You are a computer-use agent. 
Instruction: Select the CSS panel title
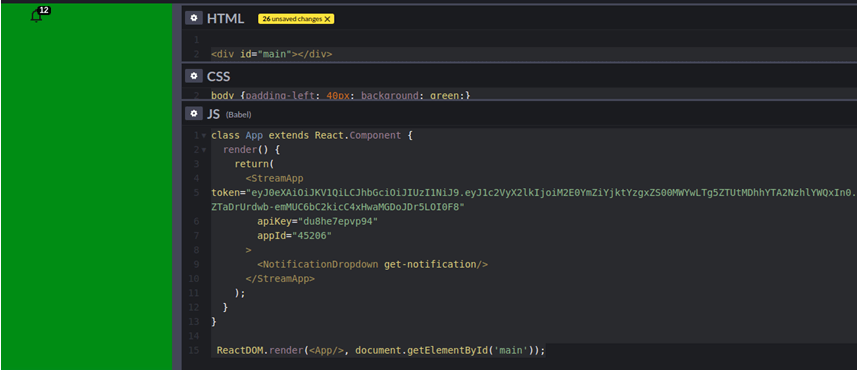pos(218,76)
